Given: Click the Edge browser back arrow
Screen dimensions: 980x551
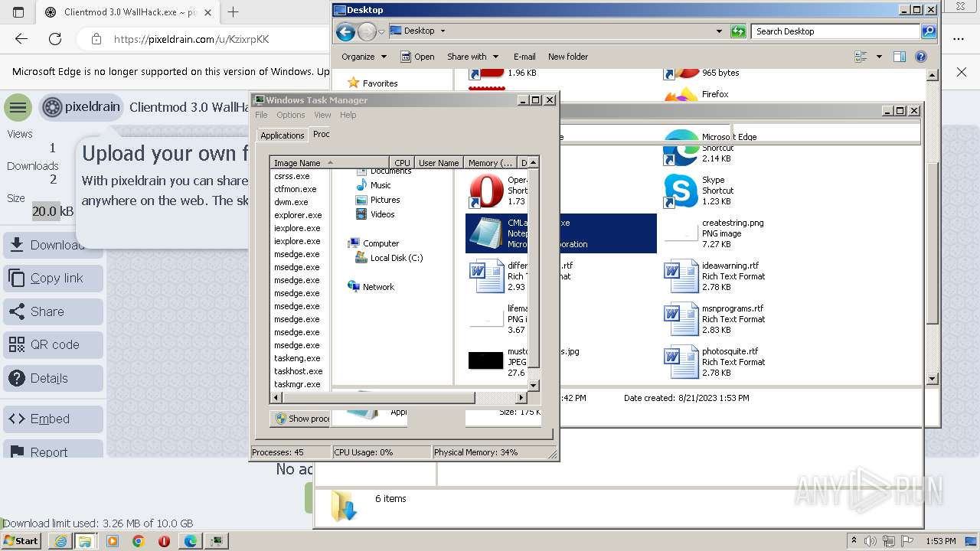Looking at the screenshot, I should pos(21,39).
